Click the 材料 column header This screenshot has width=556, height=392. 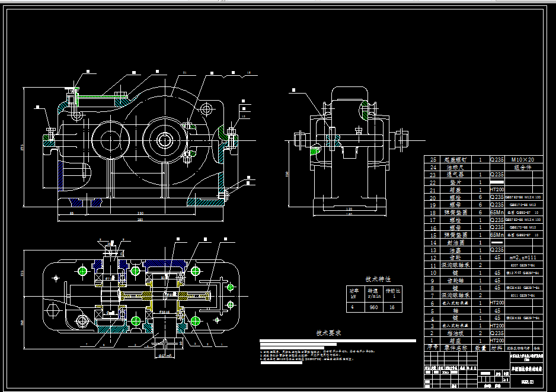pyautogui.click(x=497, y=348)
